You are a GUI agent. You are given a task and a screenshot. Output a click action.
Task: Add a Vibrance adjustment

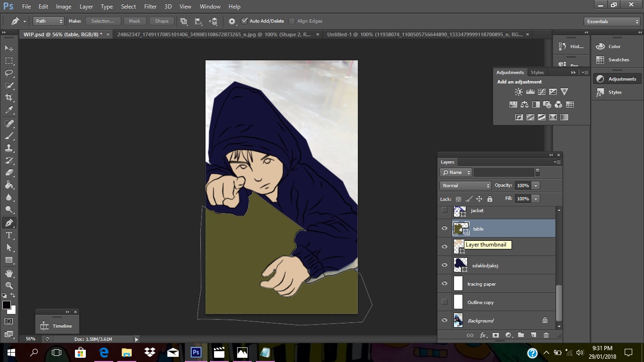tap(564, 92)
